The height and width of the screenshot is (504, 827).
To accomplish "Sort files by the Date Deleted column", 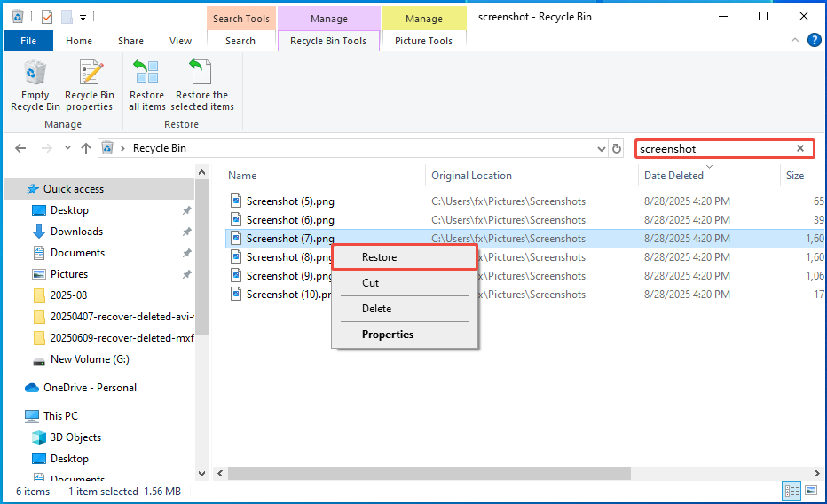I will [x=674, y=176].
